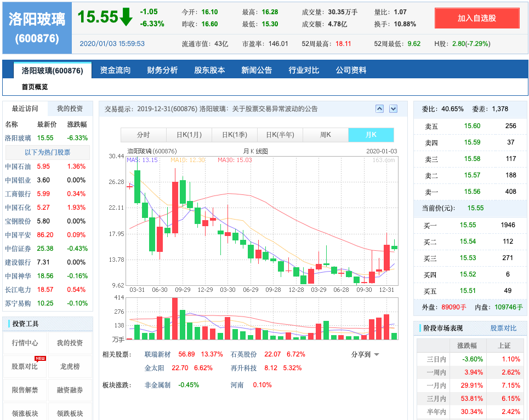Click the down arrow next to the trading notice
The height and width of the screenshot is (420, 529).
tap(393, 109)
